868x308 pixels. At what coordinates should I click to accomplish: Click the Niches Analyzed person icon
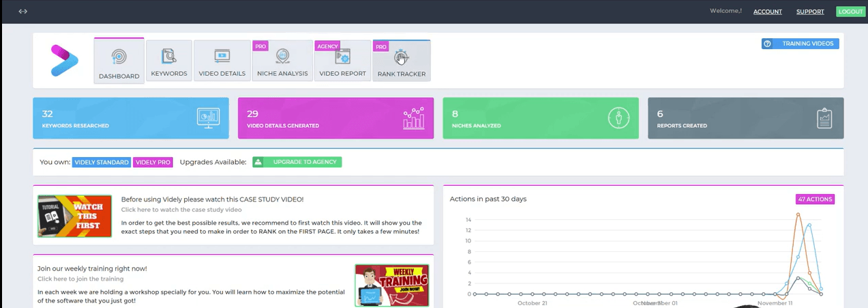click(618, 118)
